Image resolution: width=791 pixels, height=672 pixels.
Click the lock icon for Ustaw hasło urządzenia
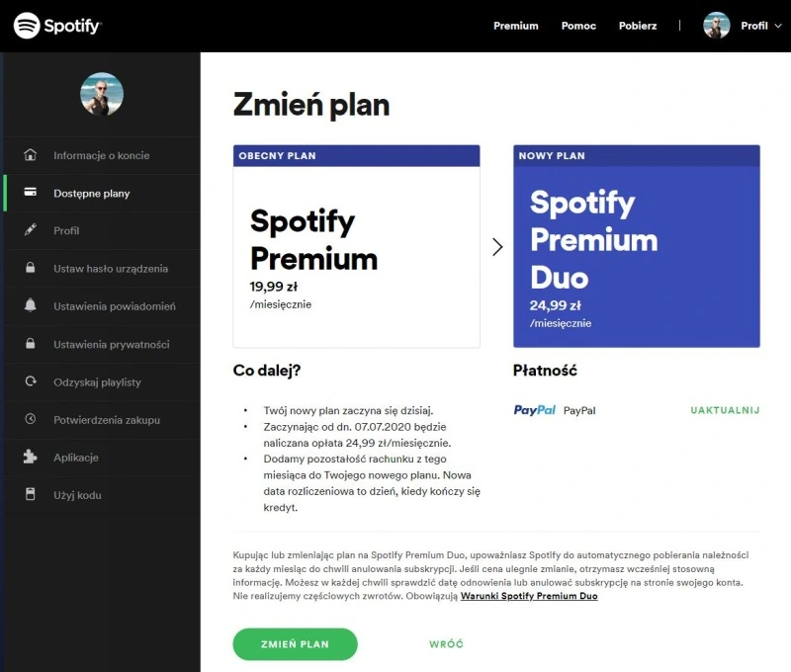coord(31,268)
